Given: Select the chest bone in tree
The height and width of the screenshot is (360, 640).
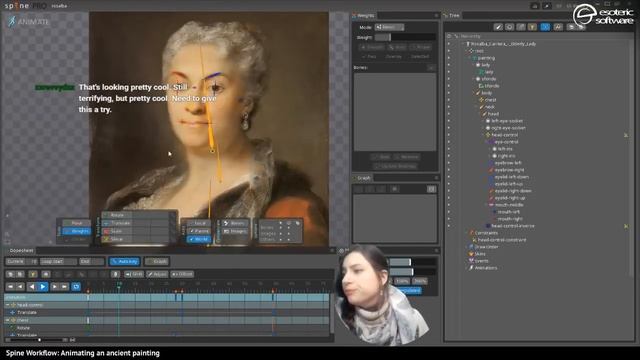Looking at the screenshot, I should tap(489, 100).
